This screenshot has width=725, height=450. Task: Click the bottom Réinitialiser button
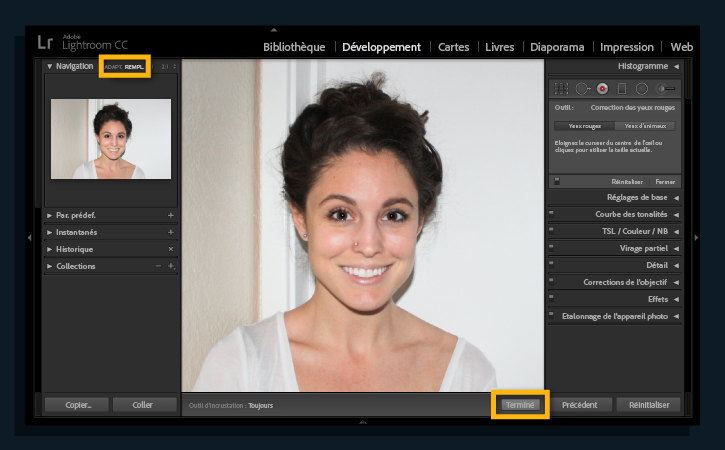649,405
